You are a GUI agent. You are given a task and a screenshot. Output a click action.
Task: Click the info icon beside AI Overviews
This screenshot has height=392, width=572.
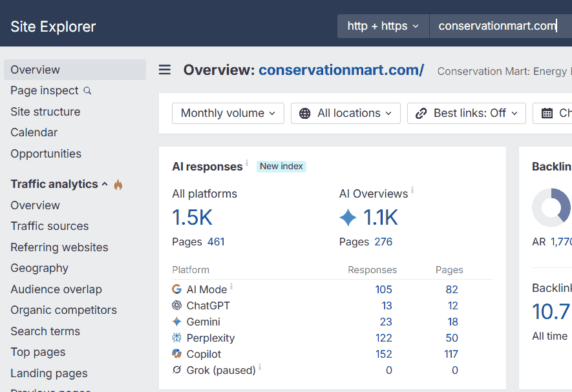point(412,190)
